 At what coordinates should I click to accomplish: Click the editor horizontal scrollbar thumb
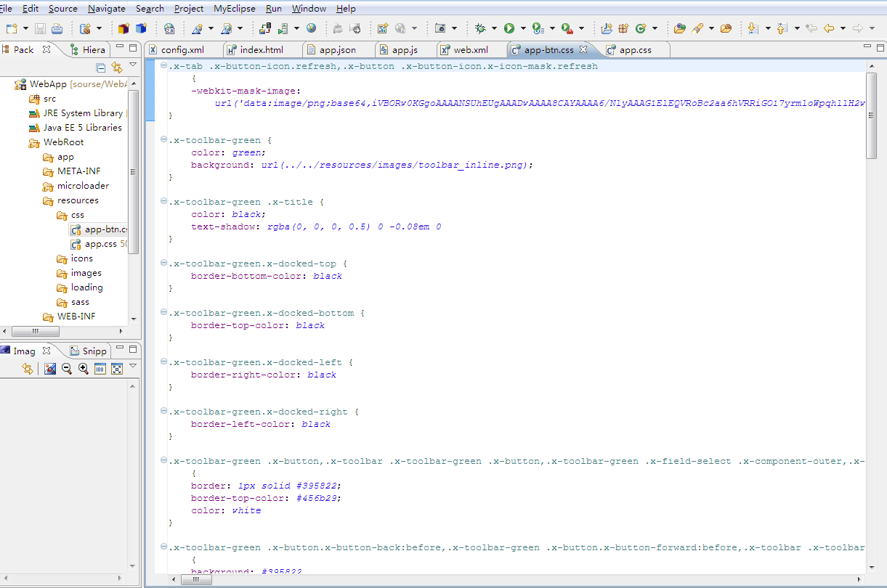click(x=196, y=579)
